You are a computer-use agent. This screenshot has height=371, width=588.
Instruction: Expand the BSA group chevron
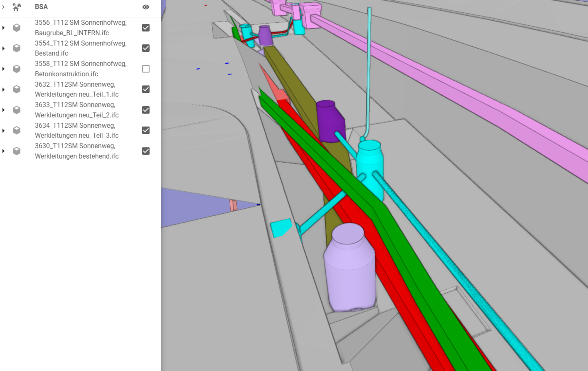3,7
